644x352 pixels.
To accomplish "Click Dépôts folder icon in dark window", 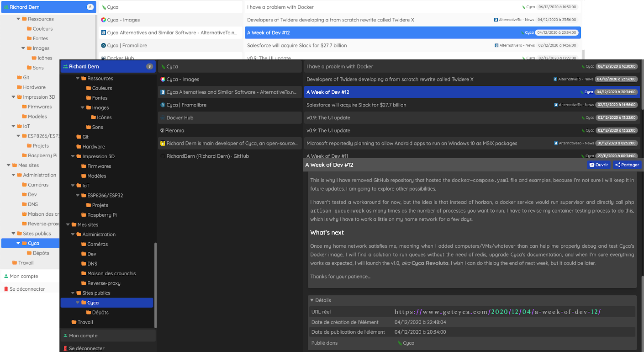I will 89,313.
